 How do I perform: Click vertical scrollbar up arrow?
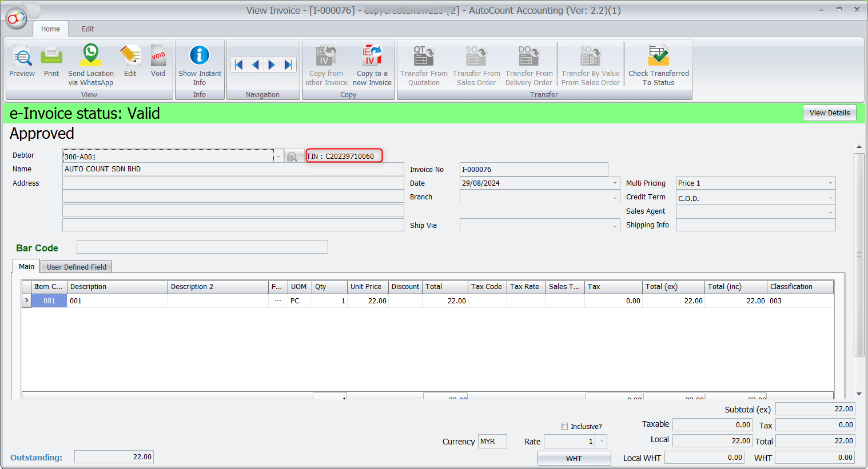859,147
